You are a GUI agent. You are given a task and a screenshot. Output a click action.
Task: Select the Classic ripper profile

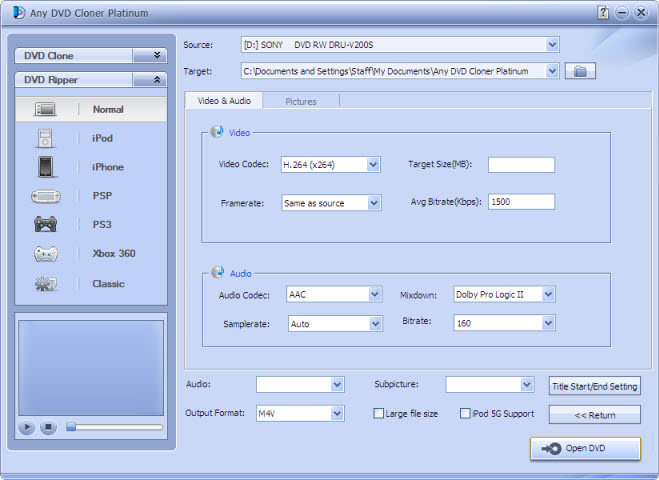click(91, 284)
